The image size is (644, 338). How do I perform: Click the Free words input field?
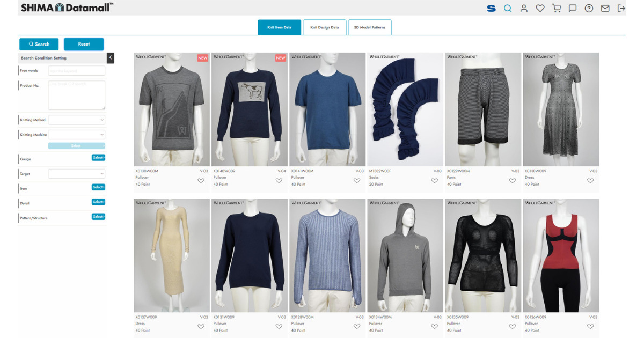(77, 71)
